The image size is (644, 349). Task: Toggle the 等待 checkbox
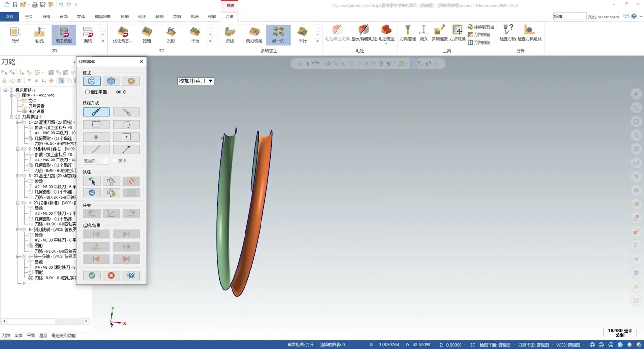click(115, 161)
